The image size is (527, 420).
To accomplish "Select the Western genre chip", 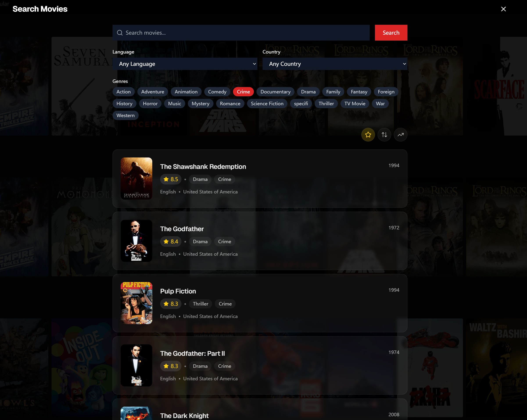I will click(x=125, y=115).
